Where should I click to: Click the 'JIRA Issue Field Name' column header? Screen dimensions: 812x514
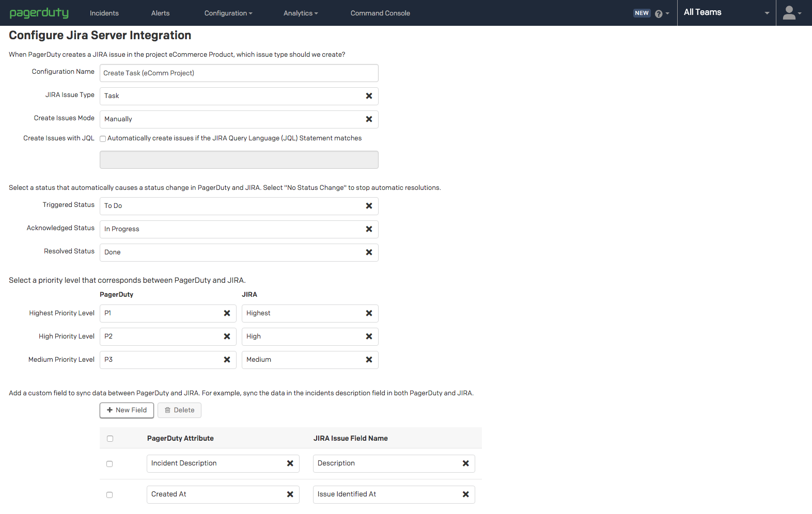click(350, 438)
